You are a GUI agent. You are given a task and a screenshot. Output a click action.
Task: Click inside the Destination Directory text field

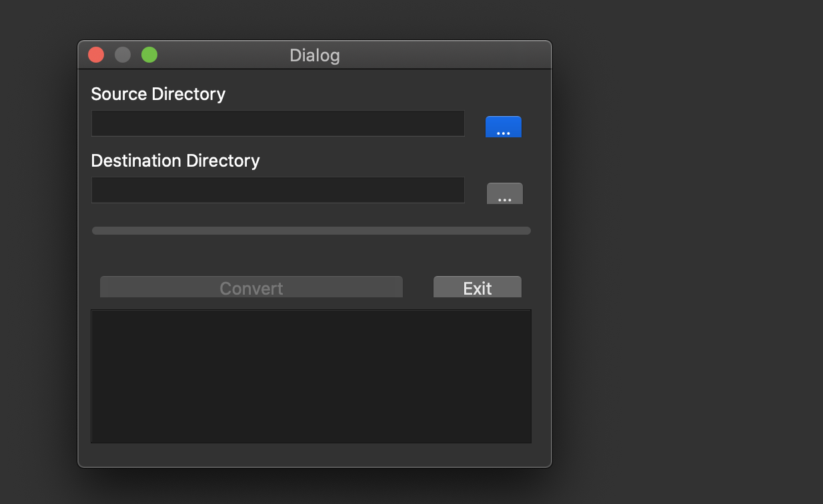[277, 190]
